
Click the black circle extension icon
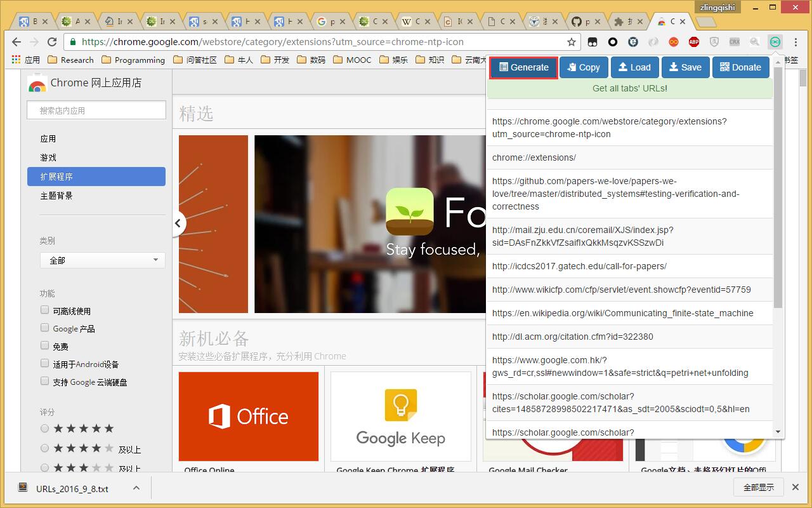point(613,42)
